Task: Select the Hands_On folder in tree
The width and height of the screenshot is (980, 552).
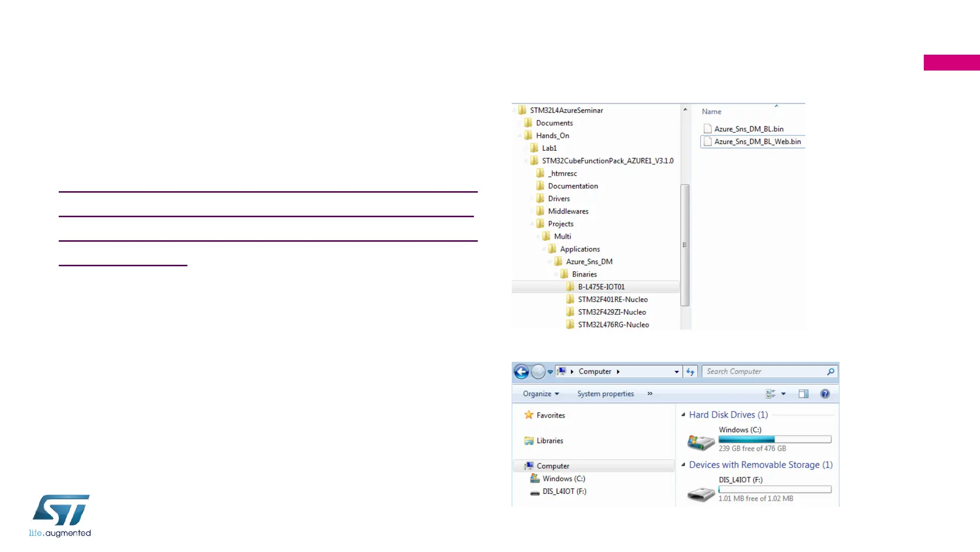Action: [x=553, y=135]
